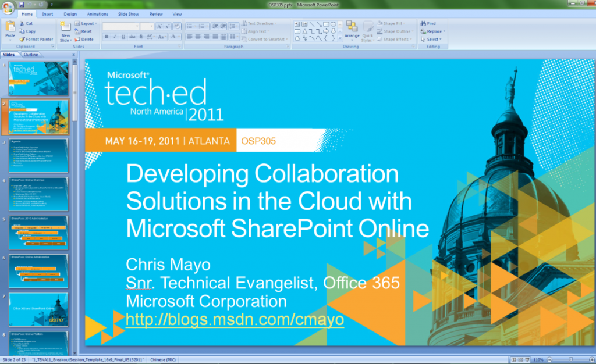Apply strikethrough to text

132,37
